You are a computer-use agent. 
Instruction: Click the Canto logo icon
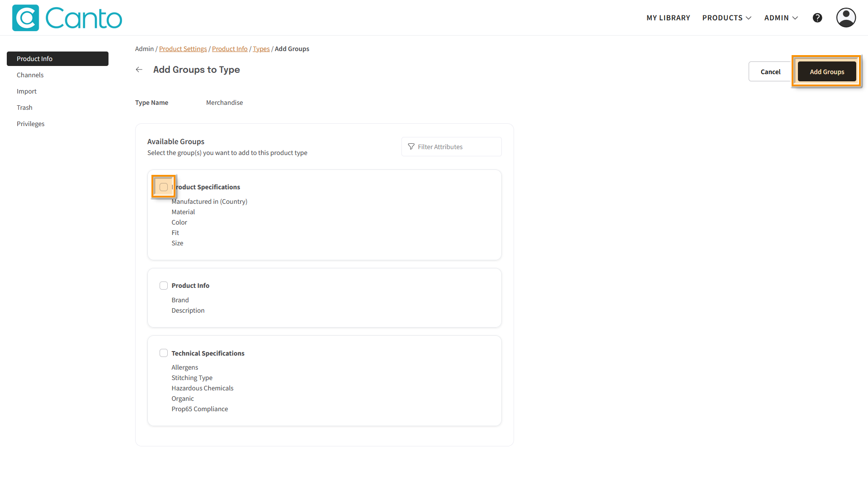coord(25,18)
